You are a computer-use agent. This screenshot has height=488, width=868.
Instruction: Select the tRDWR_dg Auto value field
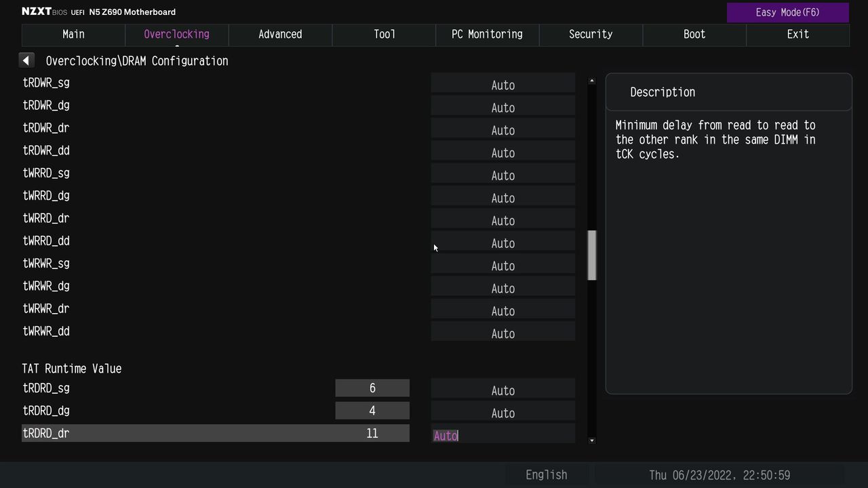[503, 106]
